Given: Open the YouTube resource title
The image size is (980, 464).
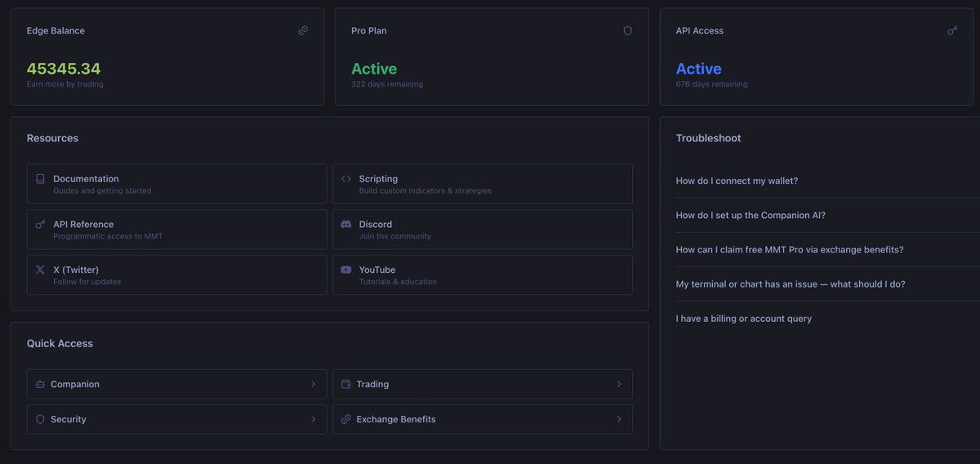Looking at the screenshot, I should click(x=377, y=270).
